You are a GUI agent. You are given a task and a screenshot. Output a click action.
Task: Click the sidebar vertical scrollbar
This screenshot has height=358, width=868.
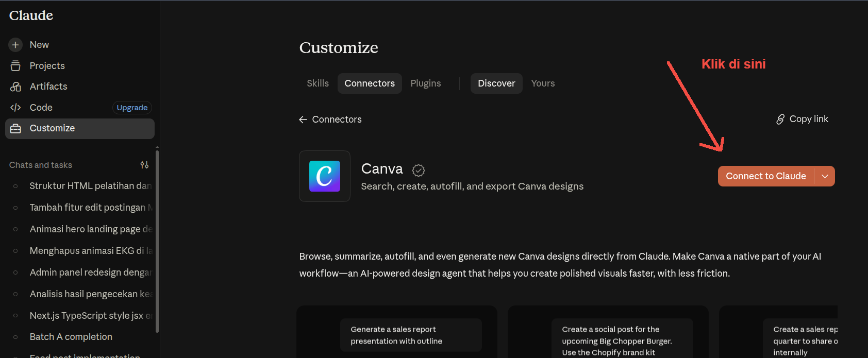tap(157, 241)
